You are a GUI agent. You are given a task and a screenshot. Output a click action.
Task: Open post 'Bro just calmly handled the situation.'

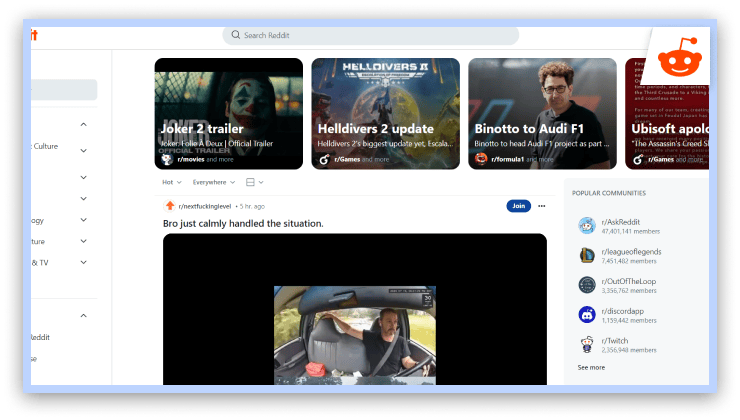pos(243,223)
